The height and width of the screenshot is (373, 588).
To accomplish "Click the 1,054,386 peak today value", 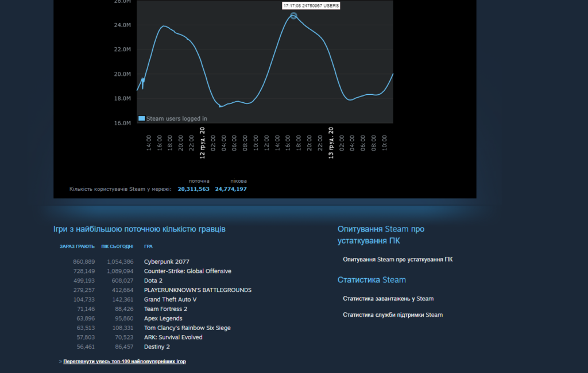I will [x=119, y=262].
